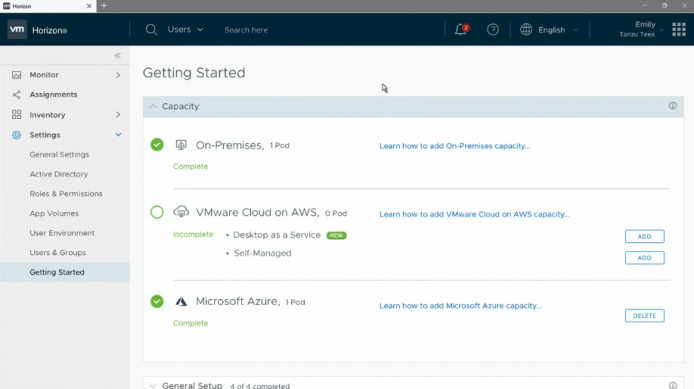Open Learn how to add On-Premises capacity

pyautogui.click(x=455, y=146)
